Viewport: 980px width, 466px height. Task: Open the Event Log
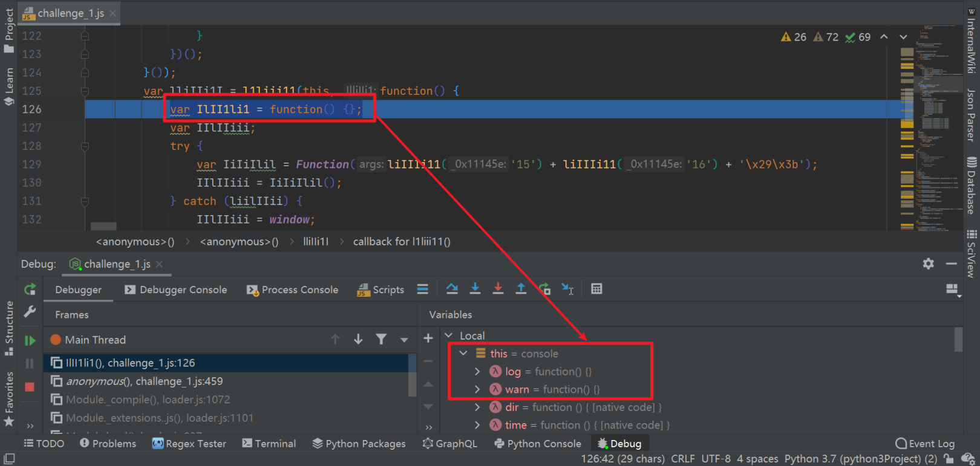point(925,443)
